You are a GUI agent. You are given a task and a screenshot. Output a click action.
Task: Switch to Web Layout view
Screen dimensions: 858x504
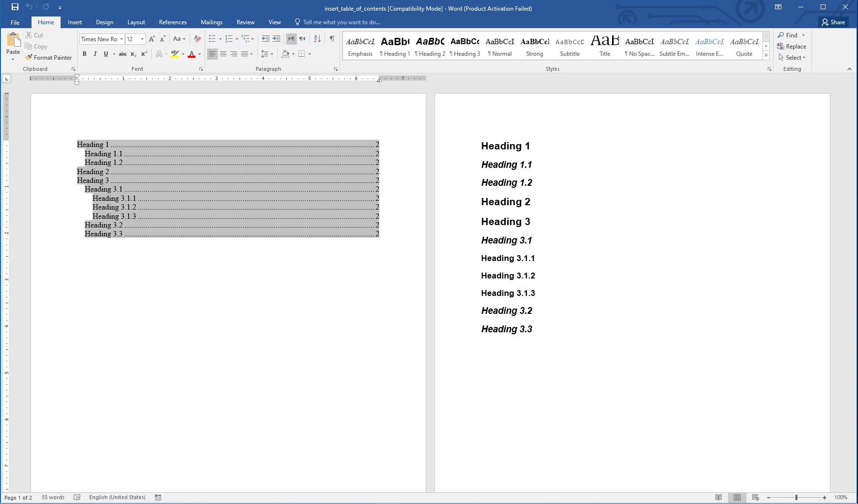click(x=755, y=497)
